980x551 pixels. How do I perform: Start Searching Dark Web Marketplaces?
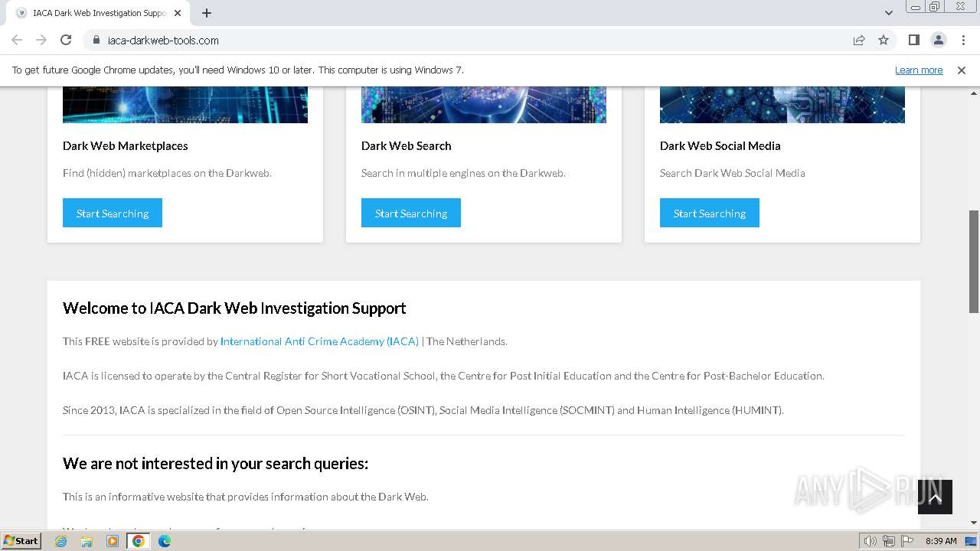pos(113,213)
